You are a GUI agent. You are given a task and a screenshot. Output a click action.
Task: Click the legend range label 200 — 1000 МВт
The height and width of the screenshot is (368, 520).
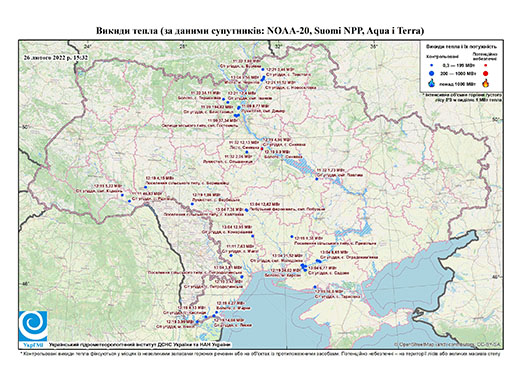(x=457, y=73)
